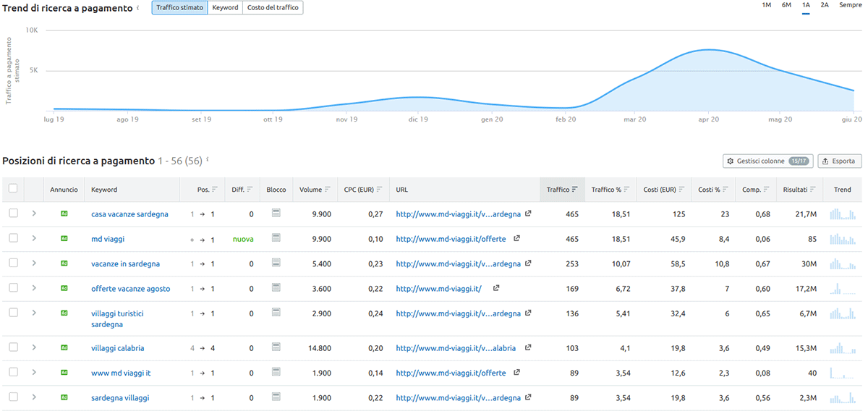Open external link icon for md viaggi URL

tap(516, 239)
